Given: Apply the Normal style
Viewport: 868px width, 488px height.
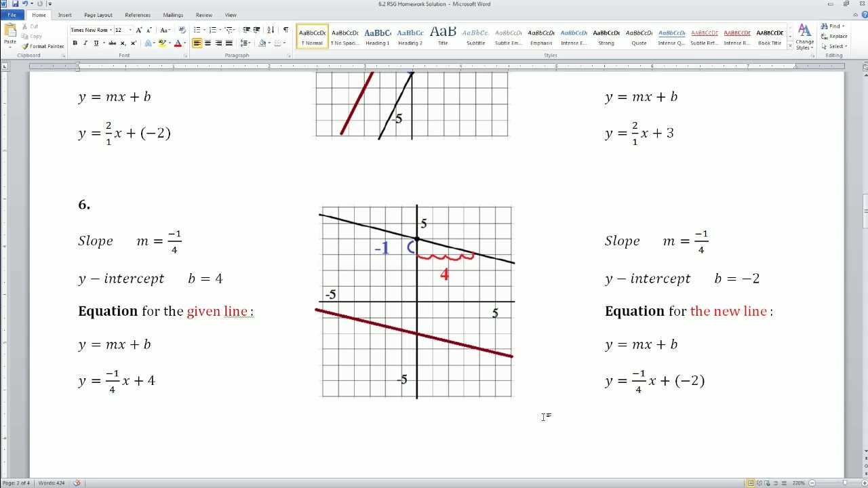Looking at the screenshot, I should pos(312,37).
